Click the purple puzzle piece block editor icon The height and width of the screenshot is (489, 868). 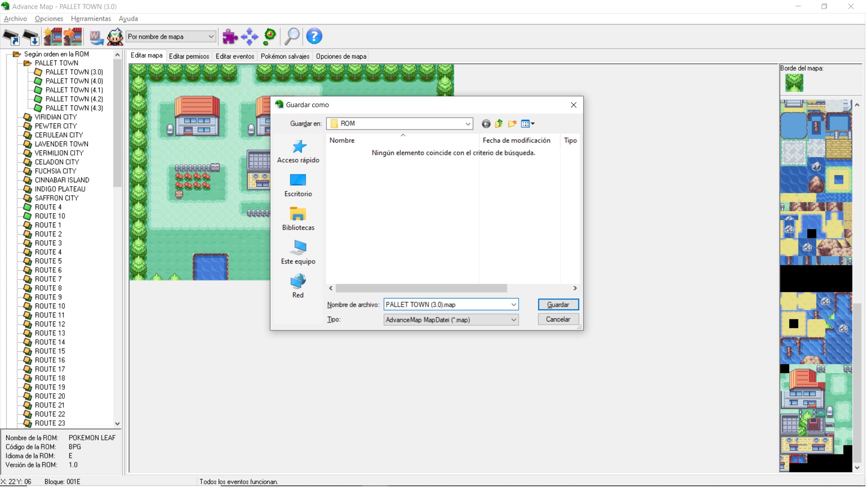click(230, 36)
